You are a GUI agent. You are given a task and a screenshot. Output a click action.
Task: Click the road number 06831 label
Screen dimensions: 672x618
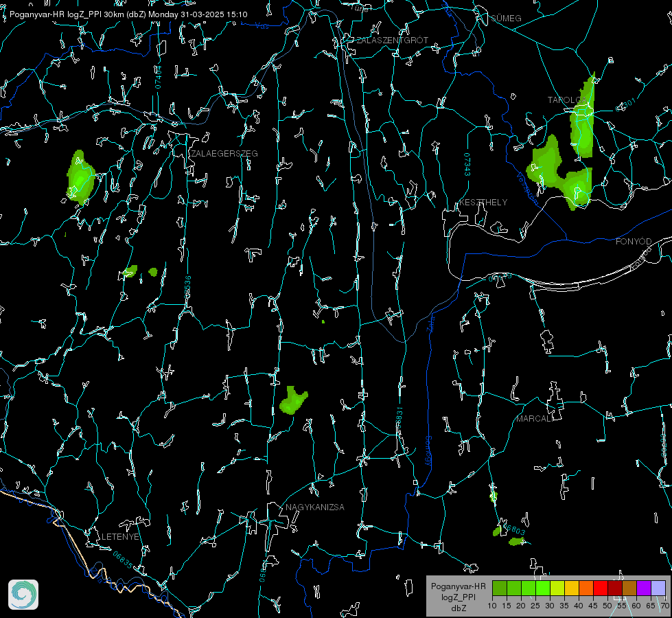(399, 419)
